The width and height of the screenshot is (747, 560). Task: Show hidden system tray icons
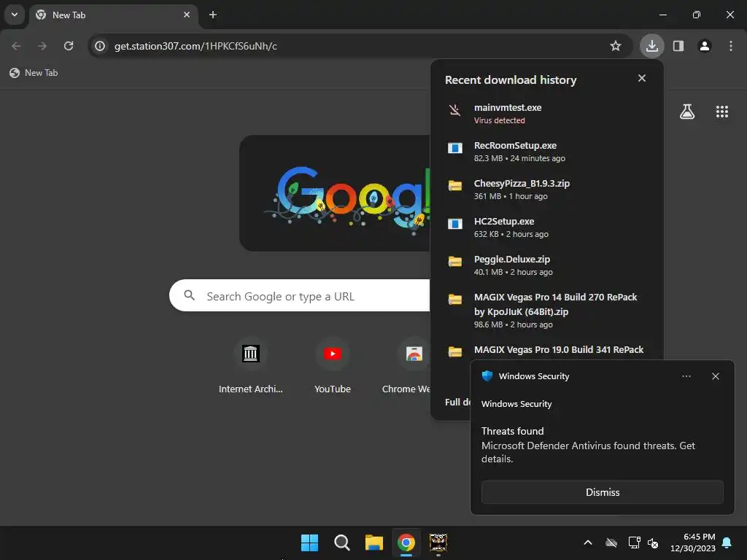point(588,542)
